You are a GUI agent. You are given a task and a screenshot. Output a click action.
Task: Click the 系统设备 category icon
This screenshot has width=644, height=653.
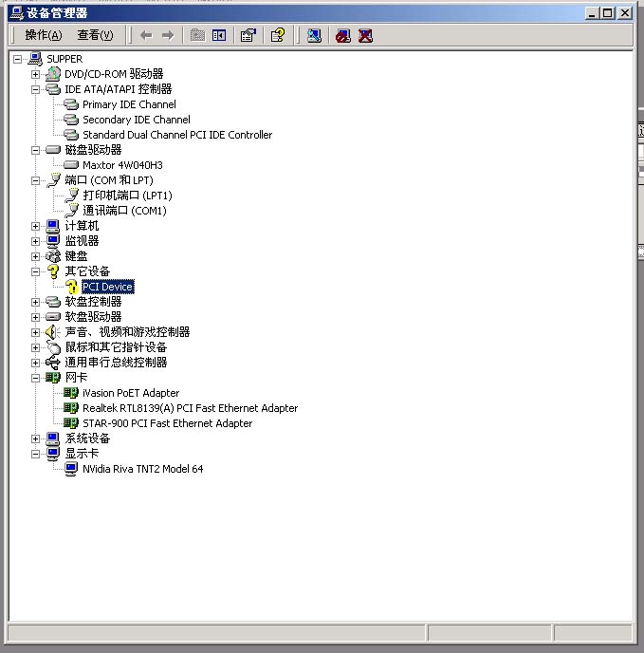click(x=53, y=438)
